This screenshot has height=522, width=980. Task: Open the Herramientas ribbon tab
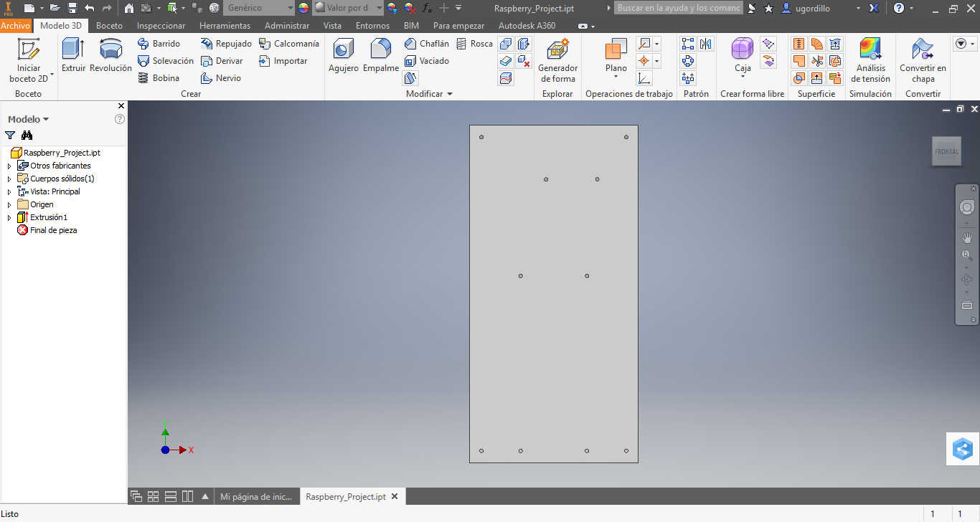[225, 25]
